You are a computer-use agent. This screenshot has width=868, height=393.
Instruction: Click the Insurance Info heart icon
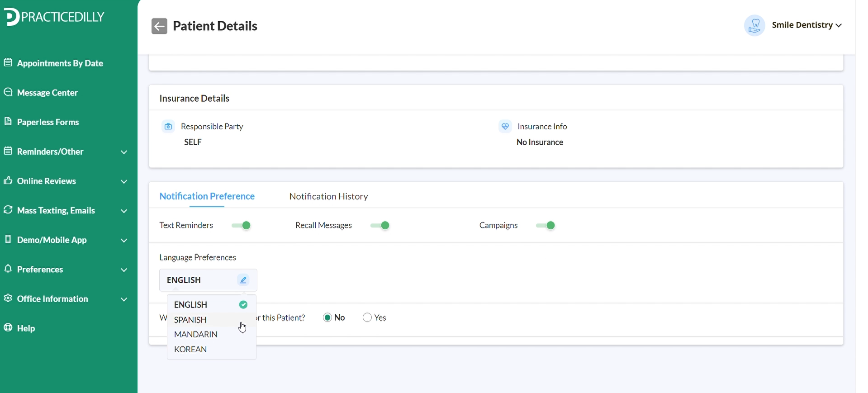coord(505,127)
